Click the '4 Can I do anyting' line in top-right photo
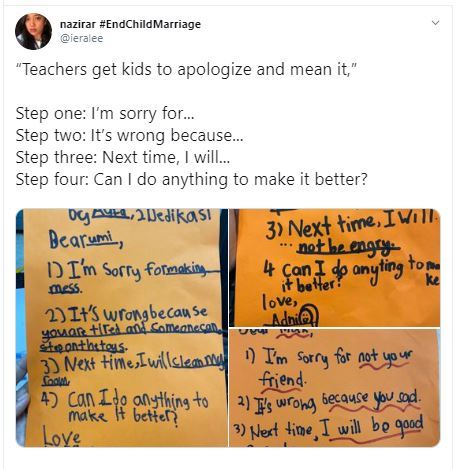The height and width of the screenshot is (469, 458). point(351,274)
